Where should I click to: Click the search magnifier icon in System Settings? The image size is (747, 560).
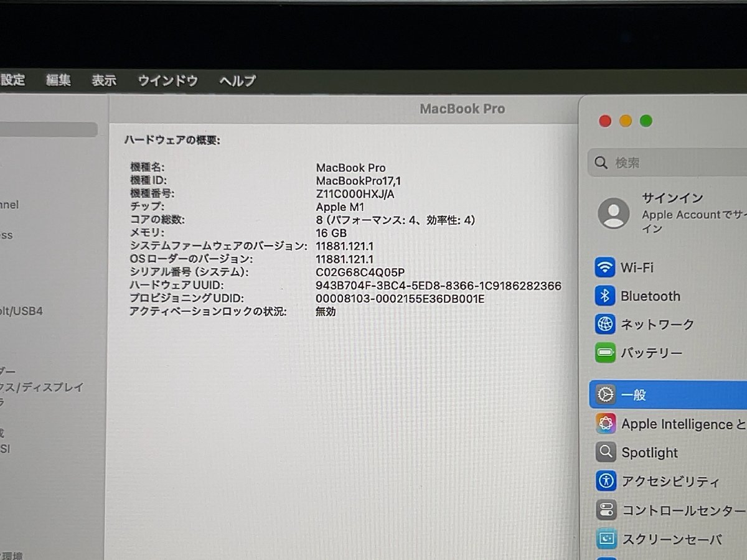(601, 163)
